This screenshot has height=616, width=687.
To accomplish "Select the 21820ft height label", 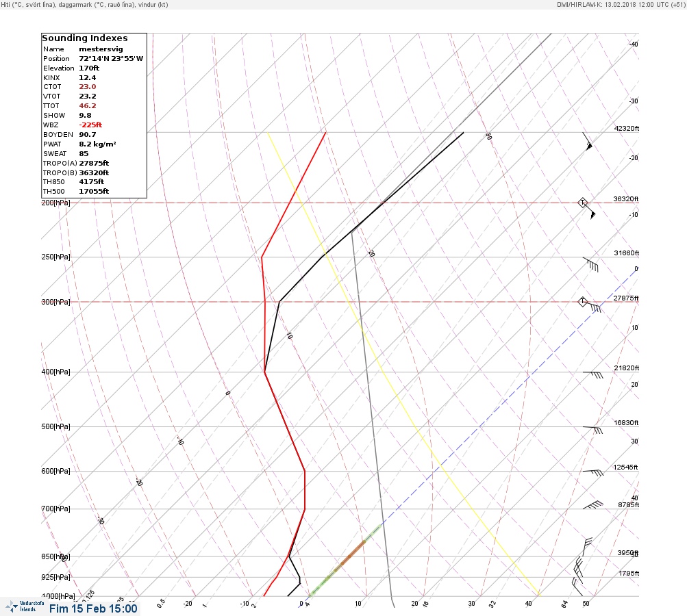I will pyautogui.click(x=627, y=368).
